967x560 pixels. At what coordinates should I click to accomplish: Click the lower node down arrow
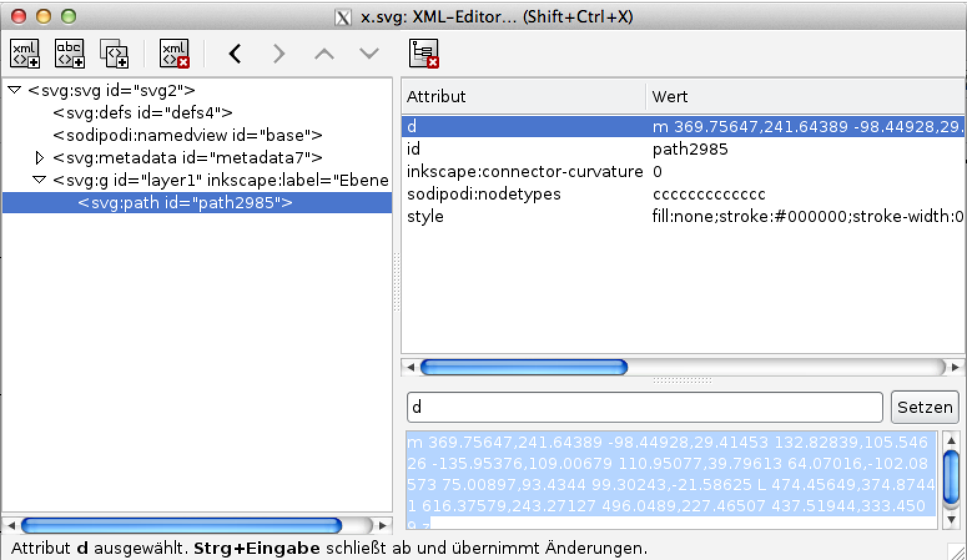pos(369,54)
